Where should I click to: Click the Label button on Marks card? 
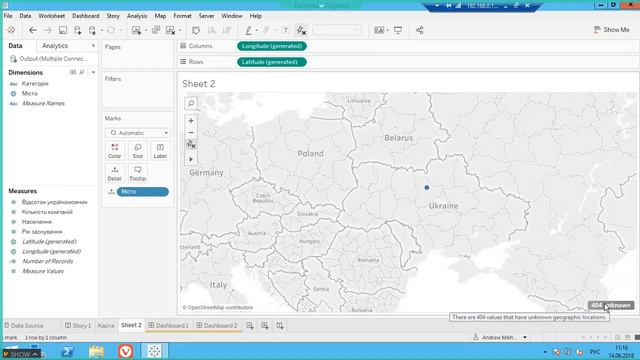(x=160, y=151)
